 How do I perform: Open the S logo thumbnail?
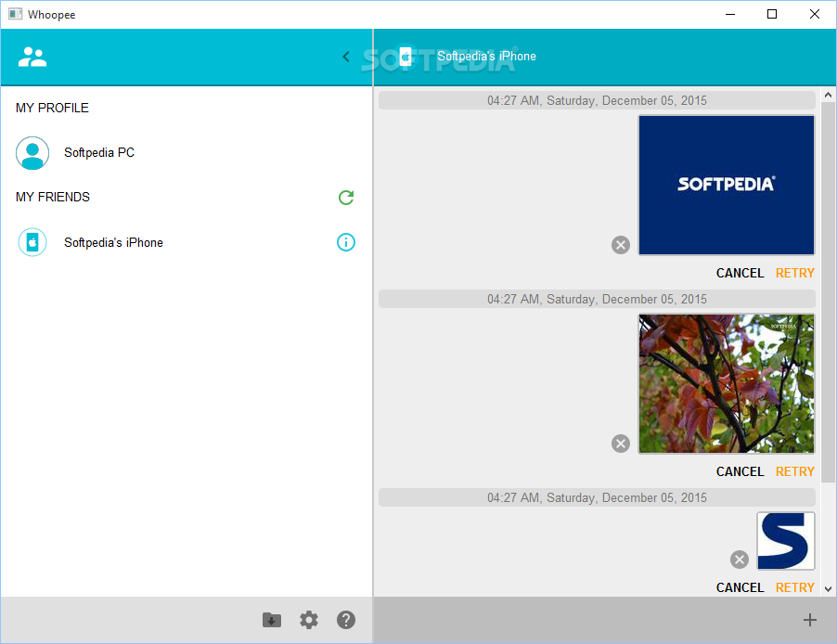point(786,541)
